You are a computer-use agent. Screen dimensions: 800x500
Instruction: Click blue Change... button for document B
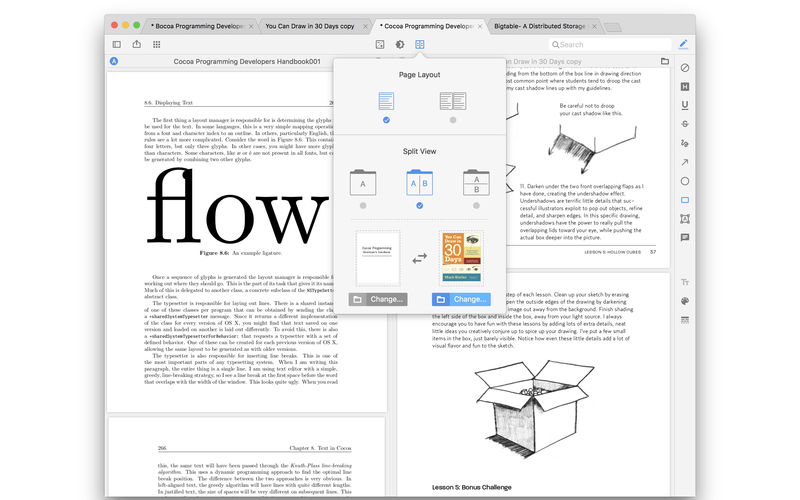(x=462, y=299)
